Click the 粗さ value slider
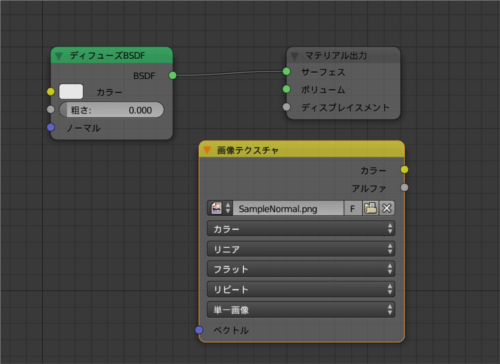Viewport: 500px width, 364px height. [x=112, y=110]
